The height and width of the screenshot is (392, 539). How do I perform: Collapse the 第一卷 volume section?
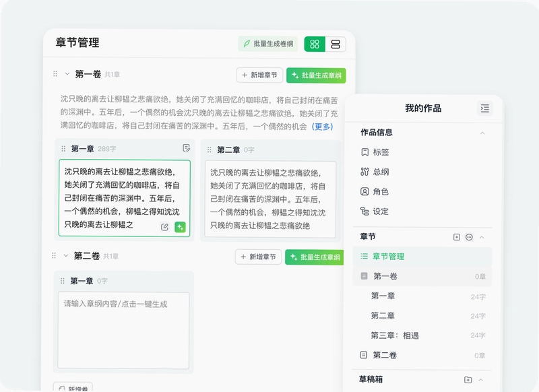pyautogui.click(x=67, y=74)
